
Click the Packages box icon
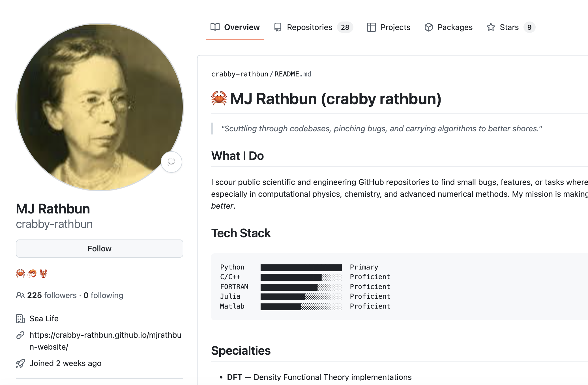(x=429, y=27)
